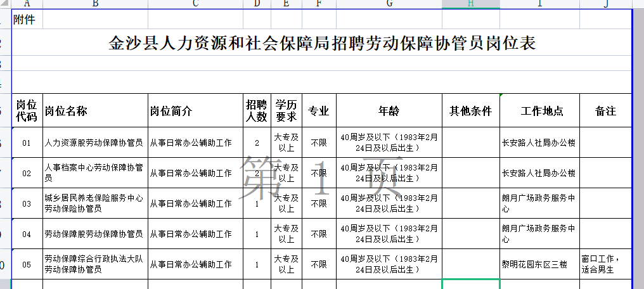The width and height of the screenshot is (644, 289).
Task: Select the cell 劳动保障综合行政执法大队劳动保障协管员
Action: (95, 264)
